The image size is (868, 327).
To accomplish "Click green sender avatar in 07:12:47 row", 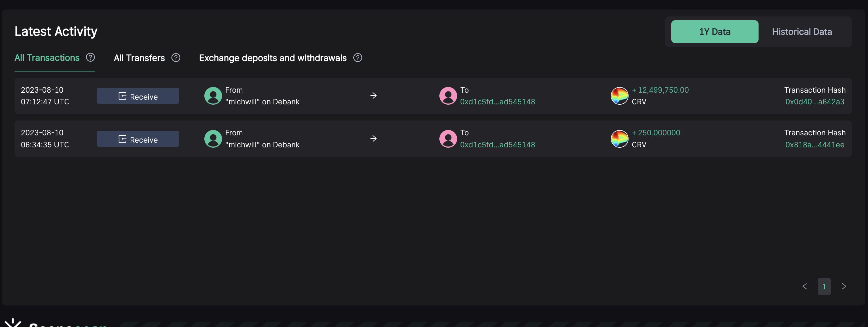I will [x=213, y=96].
